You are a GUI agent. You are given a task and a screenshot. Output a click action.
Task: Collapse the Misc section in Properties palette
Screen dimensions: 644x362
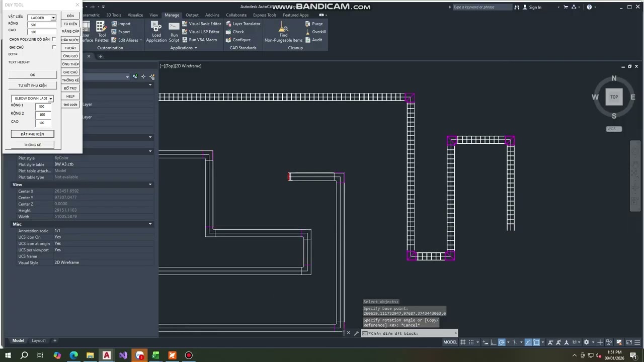[x=150, y=224]
